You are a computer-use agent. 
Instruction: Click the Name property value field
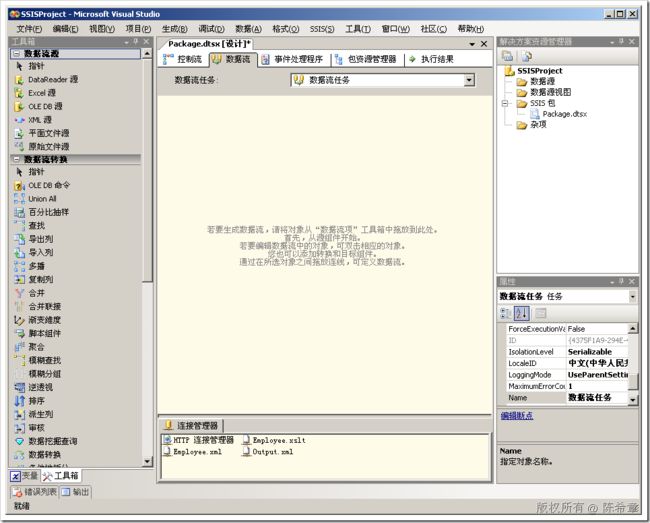597,398
